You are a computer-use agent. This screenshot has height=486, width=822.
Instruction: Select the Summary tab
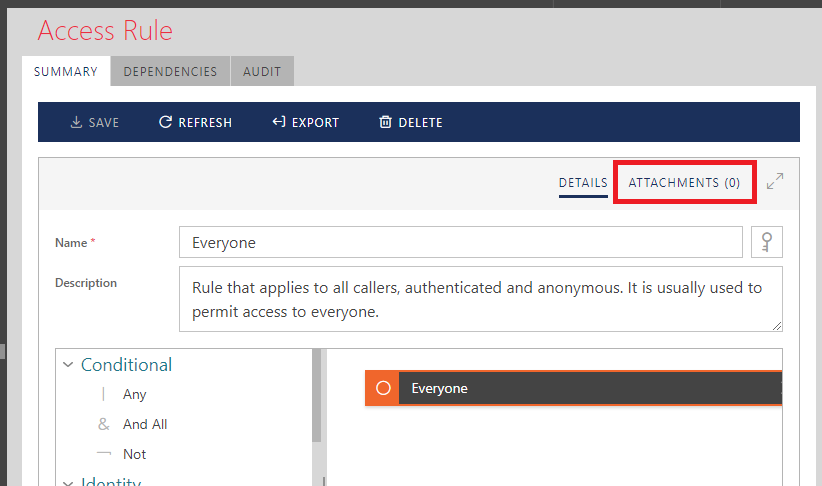[66, 72]
